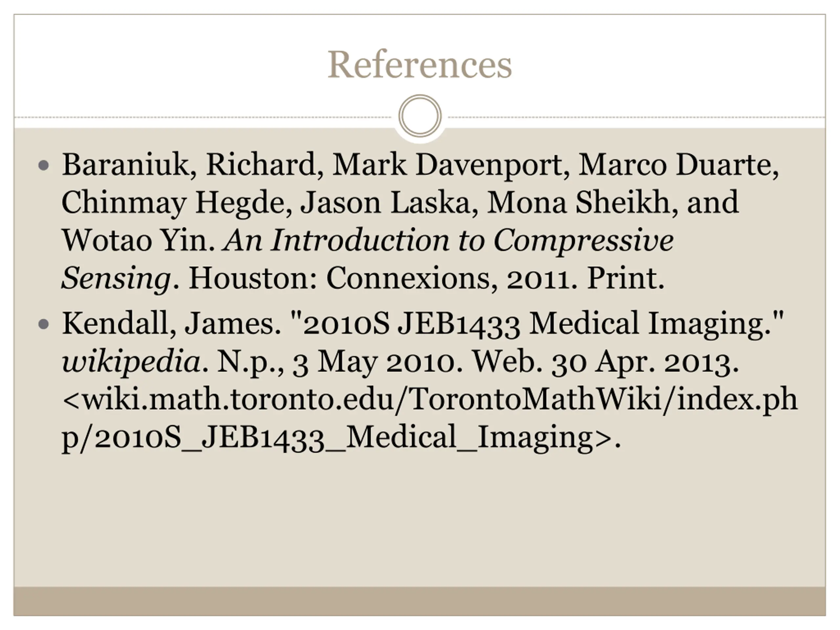Viewport: 840px width, 630px height.
Task: Click the italic word Sensing
Action: point(116,279)
